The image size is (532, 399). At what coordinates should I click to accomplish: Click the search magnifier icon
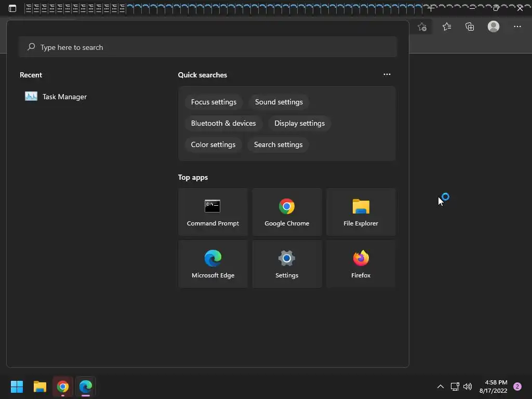tap(31, 47)
